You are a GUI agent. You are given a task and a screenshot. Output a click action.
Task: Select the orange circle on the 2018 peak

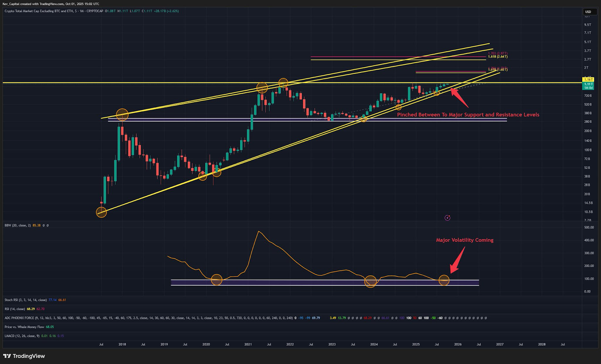122,114
